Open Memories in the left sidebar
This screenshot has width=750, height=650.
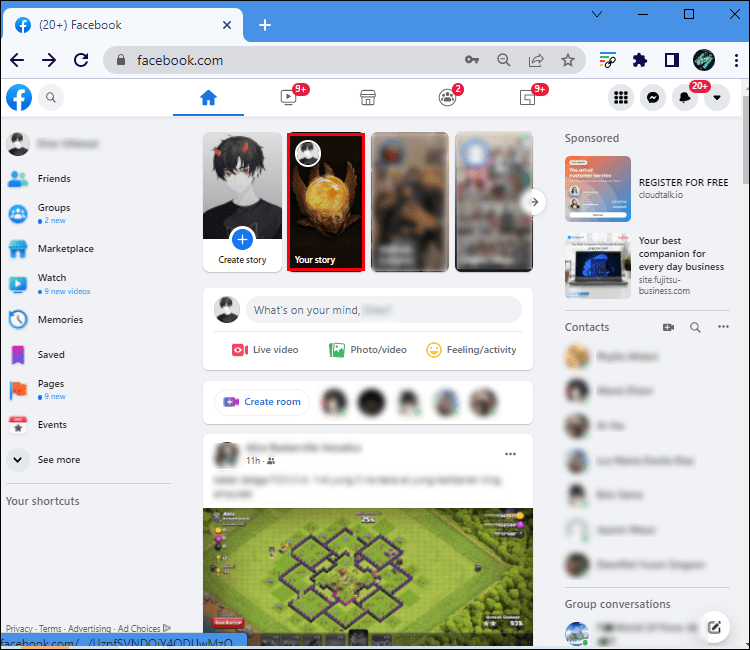[60, 320]
